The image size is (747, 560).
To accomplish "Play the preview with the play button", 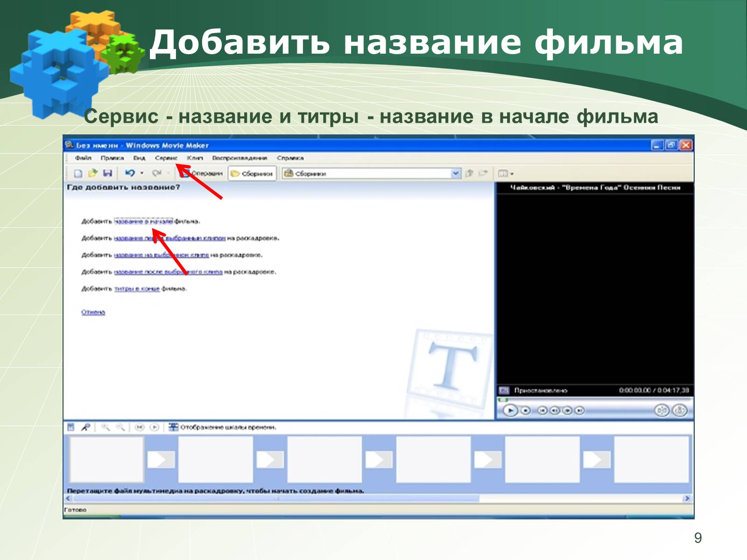I will (x=510, y=411).
